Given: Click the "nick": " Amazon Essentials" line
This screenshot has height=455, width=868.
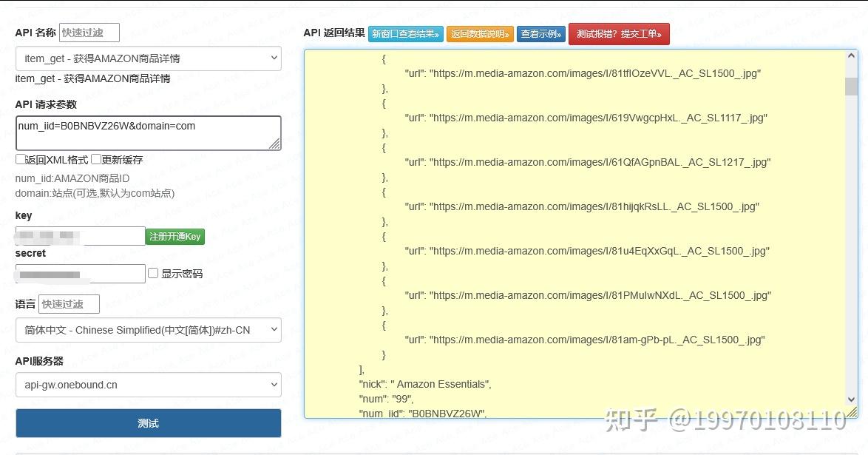Looking at the screenshot, I should pos(425,384).
